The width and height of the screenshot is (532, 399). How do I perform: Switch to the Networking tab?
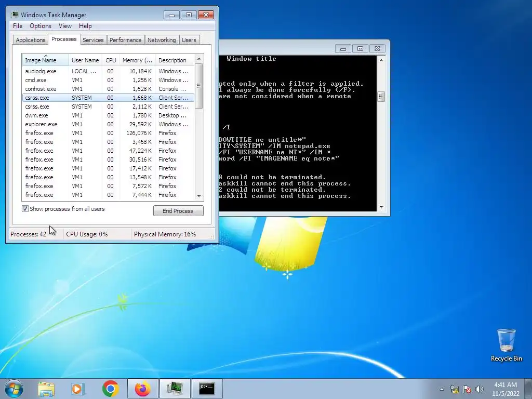(162, 40)
